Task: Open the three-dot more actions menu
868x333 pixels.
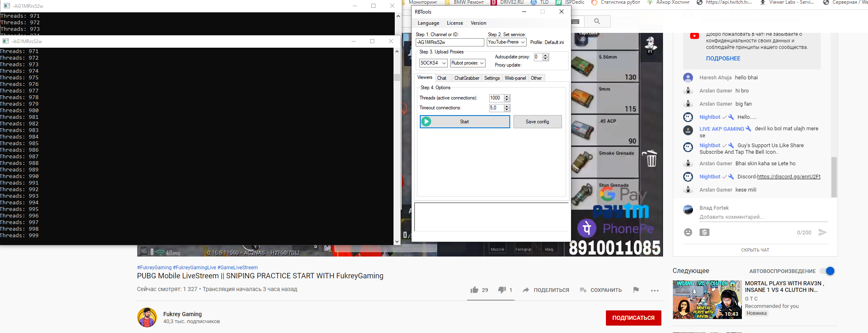Action: click(655, 290)
